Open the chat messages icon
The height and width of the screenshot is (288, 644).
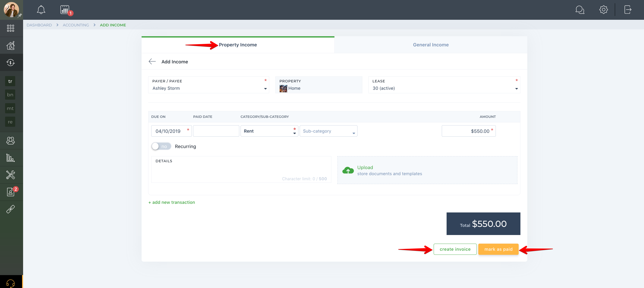(580, 10)
